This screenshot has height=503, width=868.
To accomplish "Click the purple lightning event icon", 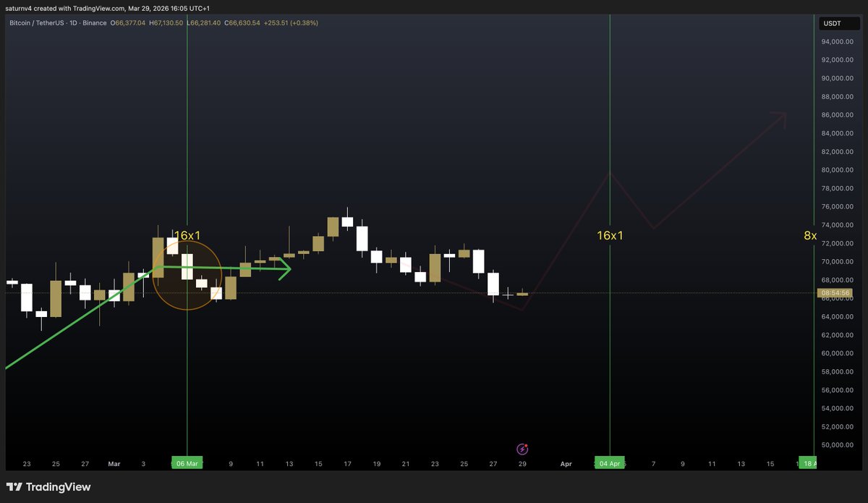I will [x=522, y=449].
